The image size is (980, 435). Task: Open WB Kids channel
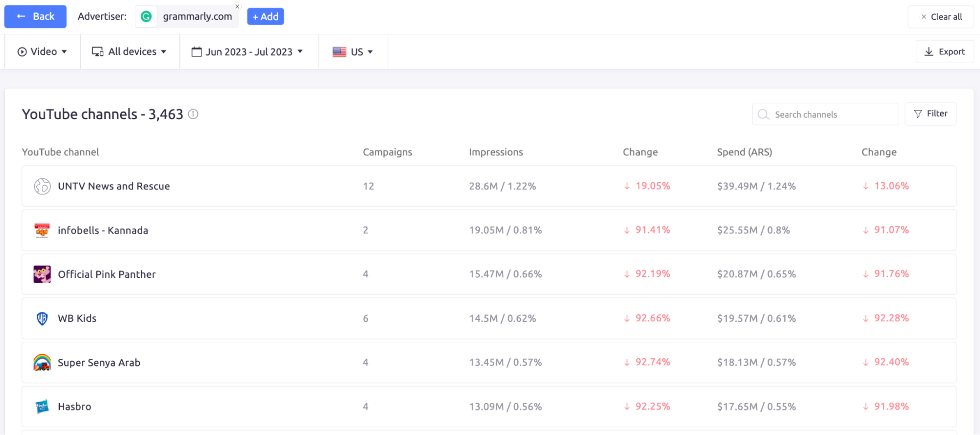tap(77, 318)
